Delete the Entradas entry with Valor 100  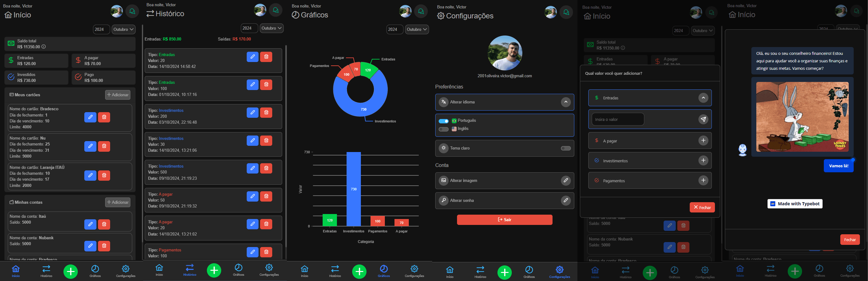click(266, 84)
